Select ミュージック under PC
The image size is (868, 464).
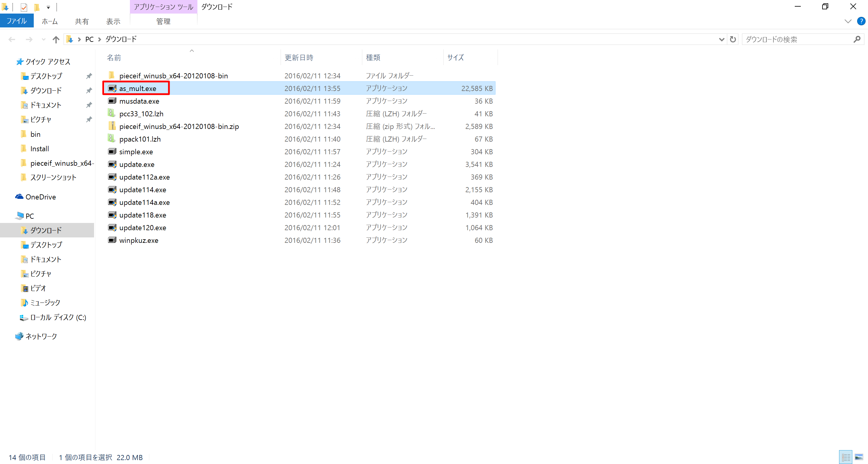45,303
